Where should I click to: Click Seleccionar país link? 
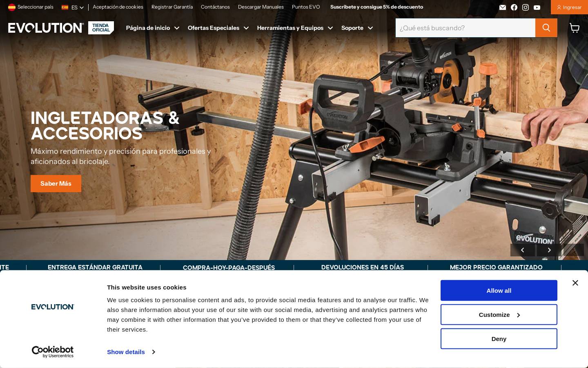[36, 7]
